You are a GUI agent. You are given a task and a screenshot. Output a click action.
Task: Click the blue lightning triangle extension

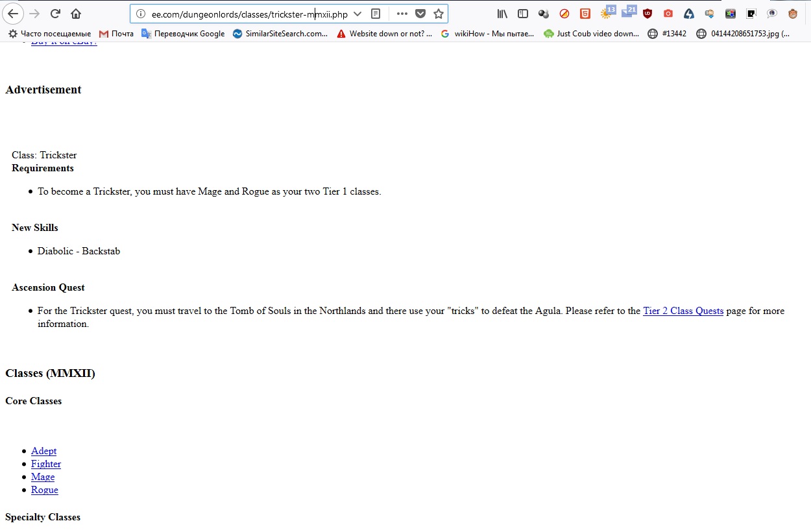pos(689,14)
